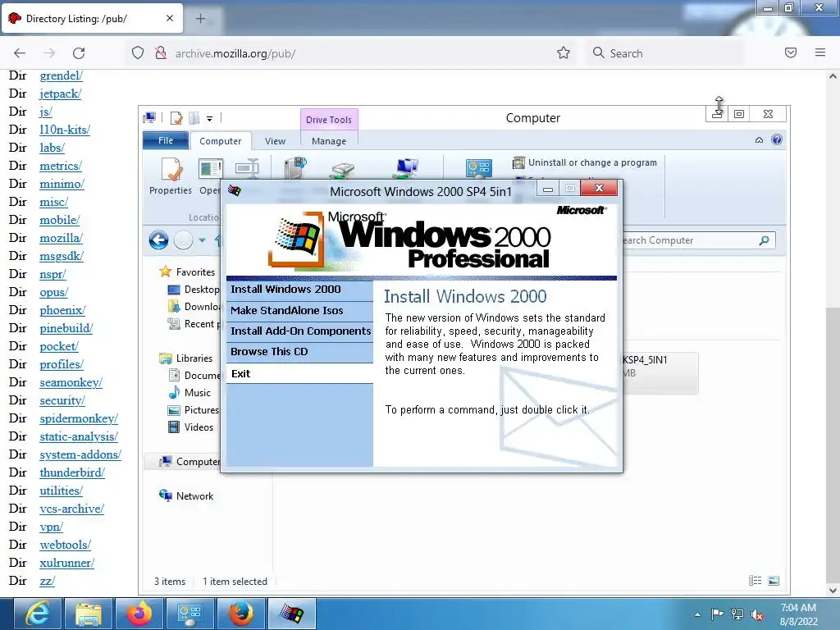The image size is (840, 630).
Task: Open Internet Explorer from taskbar
Action: coord(38,614)
